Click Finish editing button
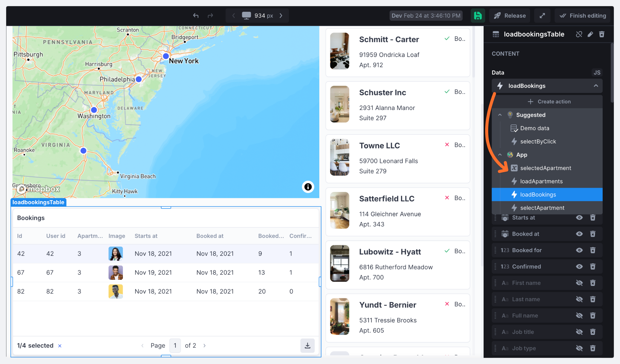 pyautogui.click(x=582, y=15)
